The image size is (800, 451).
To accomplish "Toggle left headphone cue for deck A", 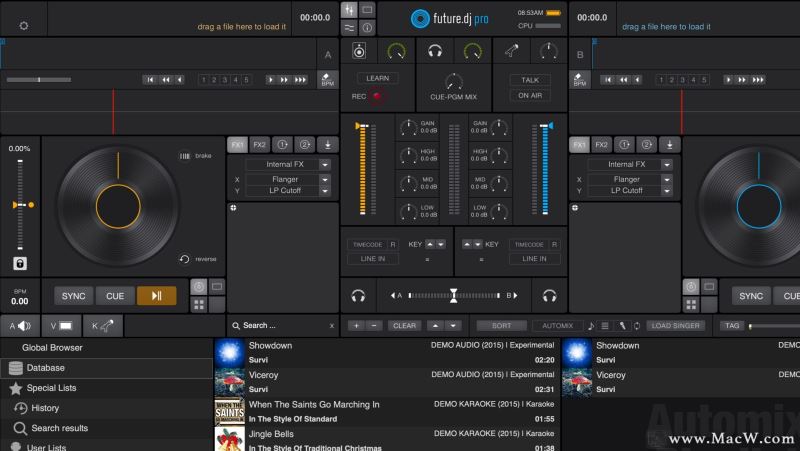I will (358, 295).
